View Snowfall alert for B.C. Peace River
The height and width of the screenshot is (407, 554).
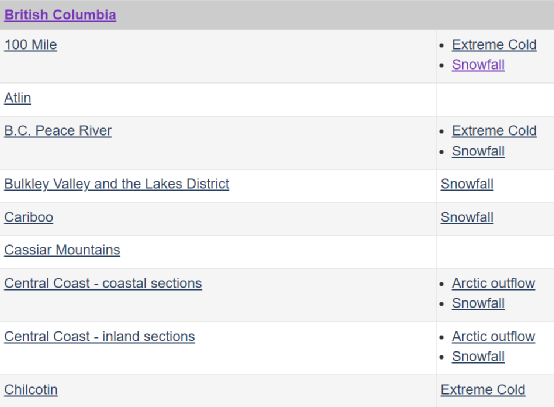pos(478,151)
